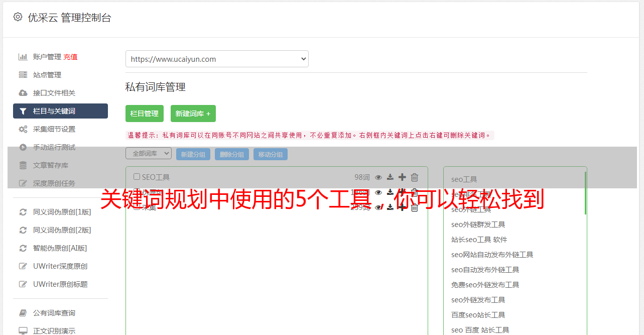The image size is (644, 335).
Task: Open the 优采云 管理控制台 header title
Action: 69,18
